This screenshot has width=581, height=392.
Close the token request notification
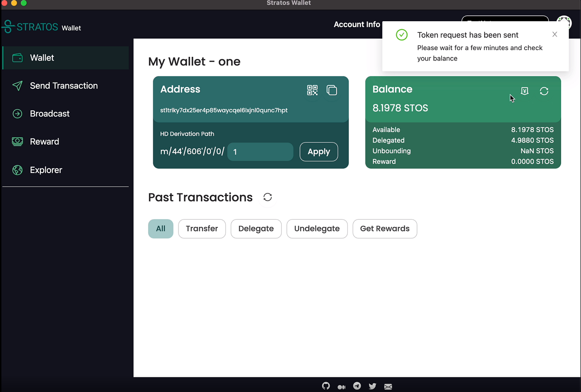click(x=555, y=34)
